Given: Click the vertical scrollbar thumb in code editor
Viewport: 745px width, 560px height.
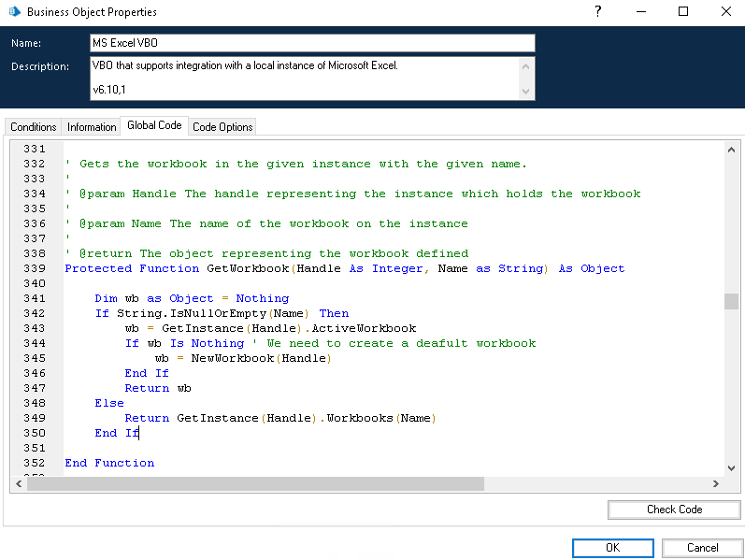Looking at the screenshot, I should coord(731,301).
